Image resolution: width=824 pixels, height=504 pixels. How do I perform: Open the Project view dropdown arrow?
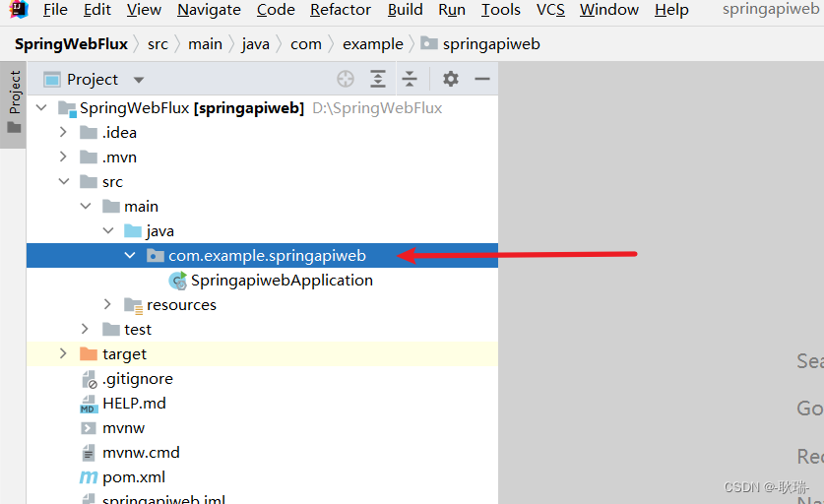(139, 80)
